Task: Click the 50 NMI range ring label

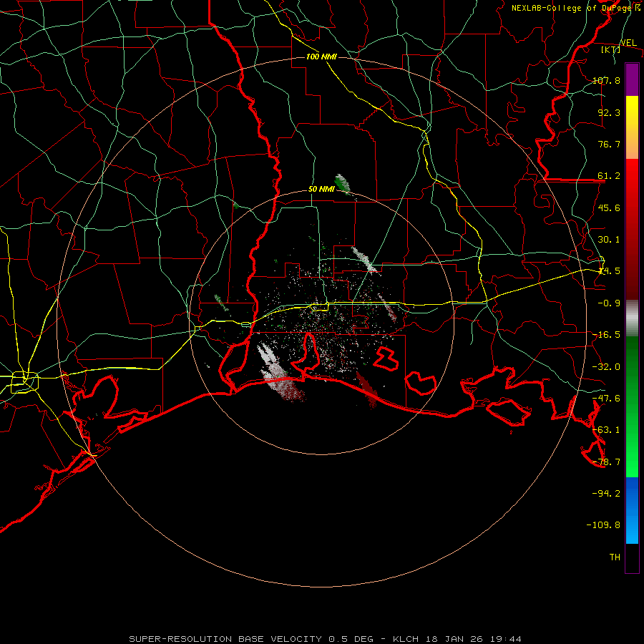Action: 321,189
